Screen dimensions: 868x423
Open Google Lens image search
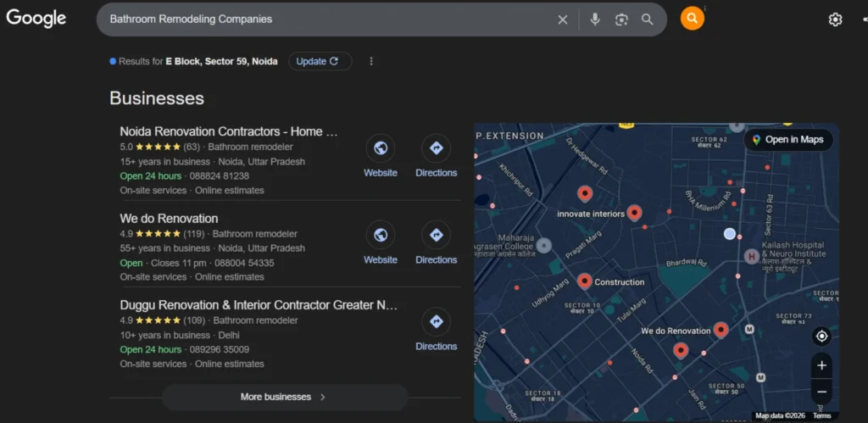[621, 19]
